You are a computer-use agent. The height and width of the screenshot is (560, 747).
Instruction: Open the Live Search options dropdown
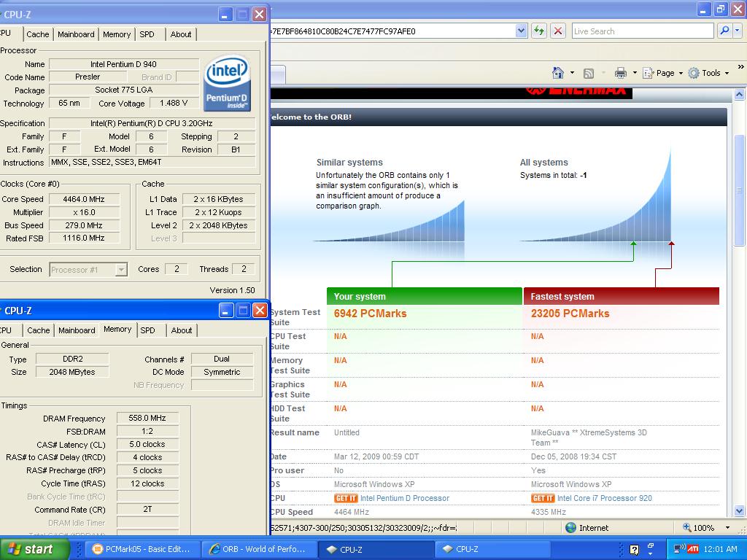point(738,31)
